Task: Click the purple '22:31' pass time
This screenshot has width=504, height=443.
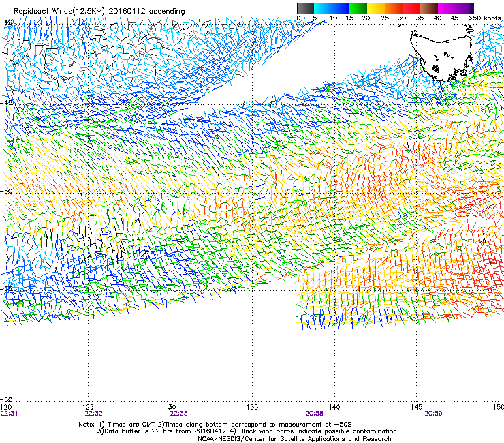Action: [9, 414]
